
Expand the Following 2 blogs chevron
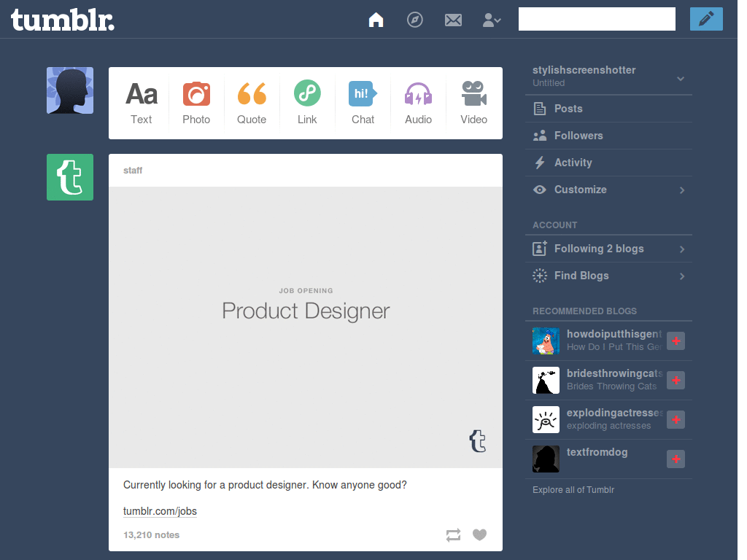coord(682,249)
